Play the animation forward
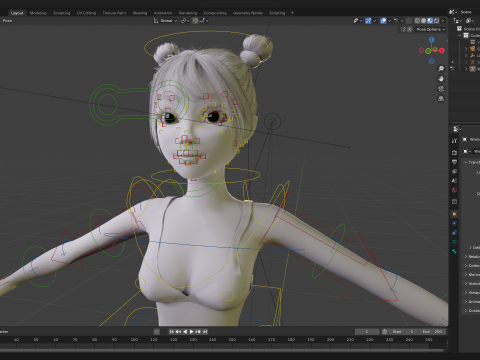The width and height of the screenshot is (480, 360). point(191,331)
